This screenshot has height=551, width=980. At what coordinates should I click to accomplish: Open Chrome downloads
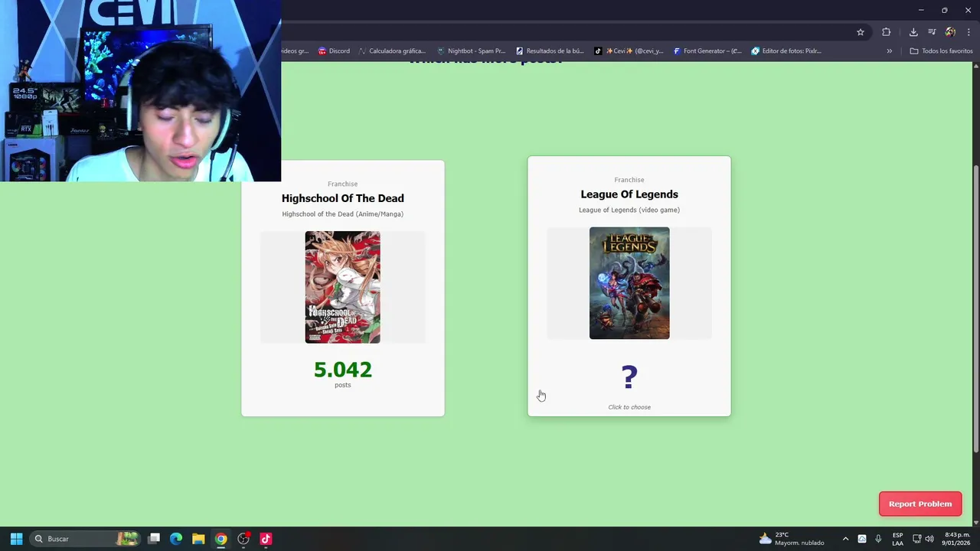point(913,32)
